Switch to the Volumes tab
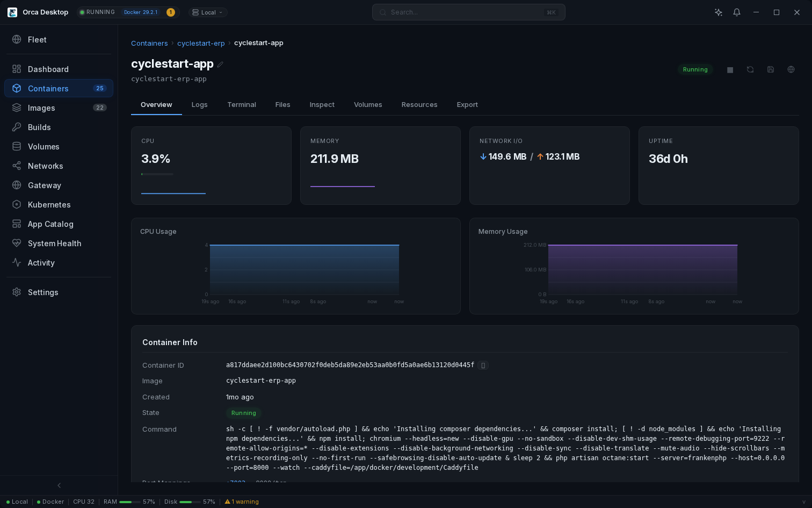The height and width of the screenshot is (508, 812). (368, 105)
